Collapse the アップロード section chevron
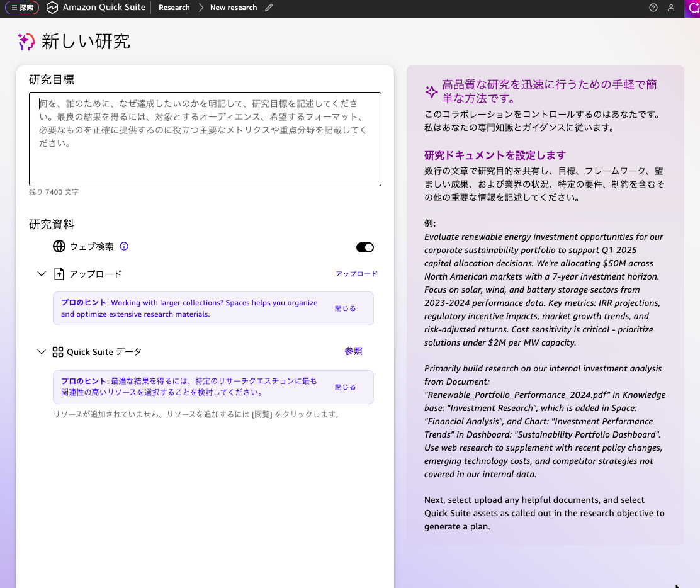The image size is (700, 588). coord(42,274)
